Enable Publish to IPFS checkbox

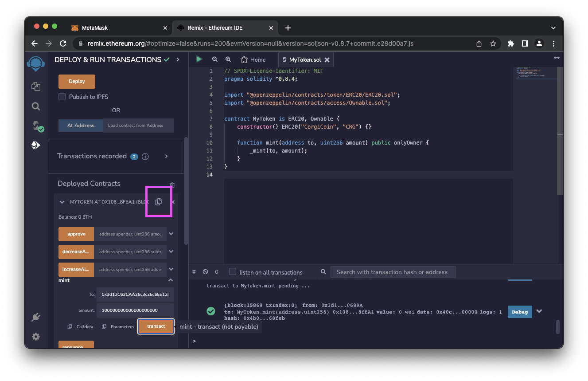coord(62,97)
